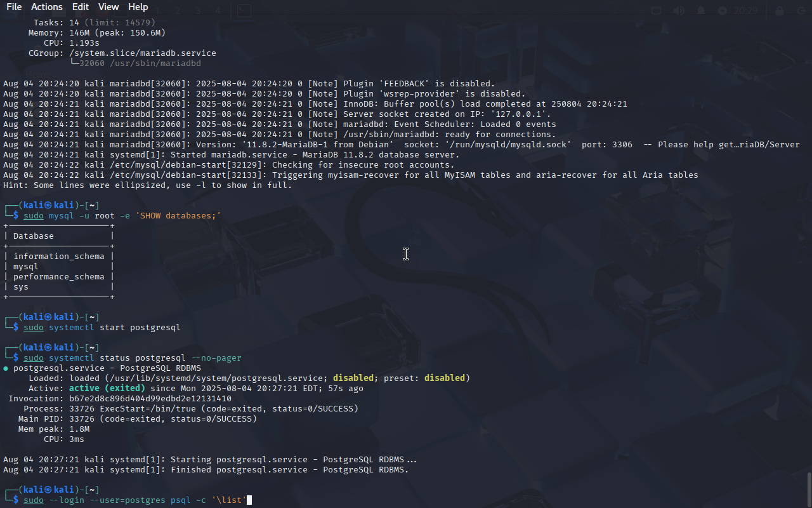Click the 'Checking for insecure root accounts' log line
The height and width of the screenshot is (508, 812).
pyautogui.click(x=229, y=165)
